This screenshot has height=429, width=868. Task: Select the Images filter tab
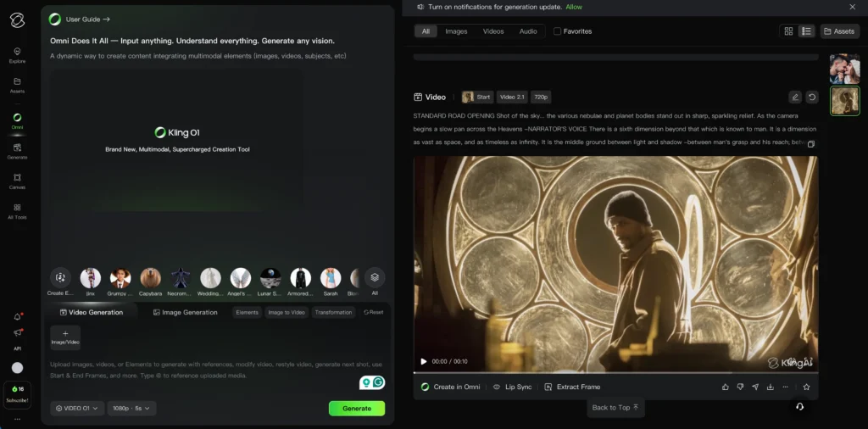[x=456, y=31]
